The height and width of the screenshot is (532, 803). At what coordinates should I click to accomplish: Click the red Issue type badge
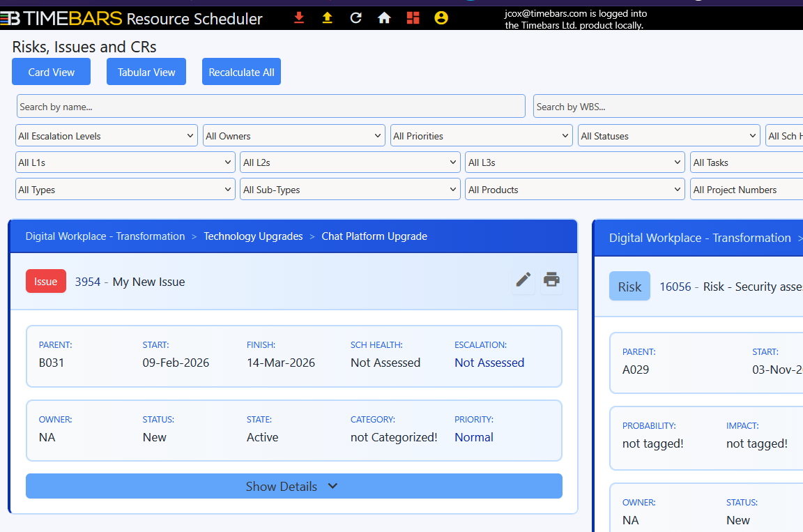pyautogui.click(x=46, y=282)
